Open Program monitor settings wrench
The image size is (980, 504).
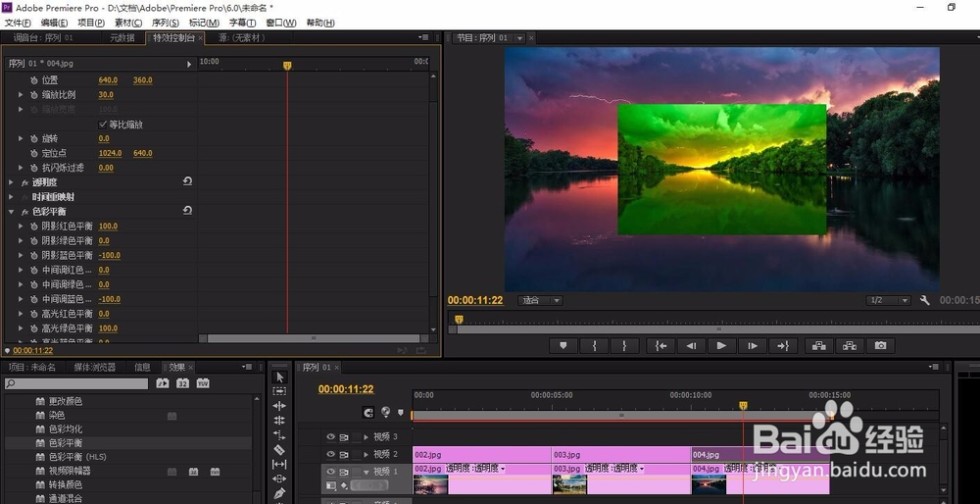(925, 300)
